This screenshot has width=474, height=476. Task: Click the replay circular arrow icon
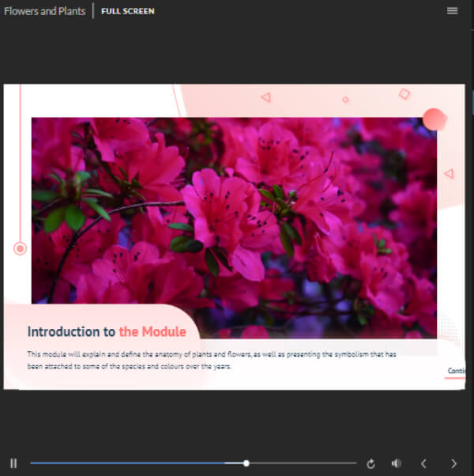[x=371, y=463]
